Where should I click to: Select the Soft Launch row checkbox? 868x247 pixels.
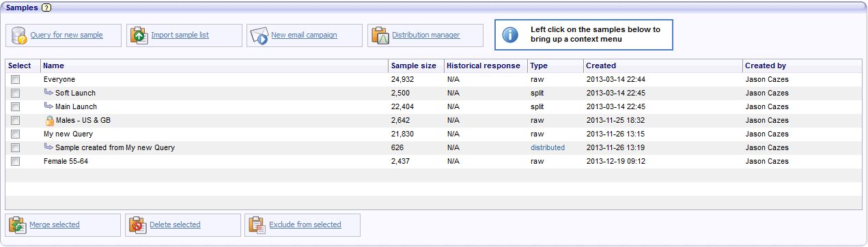(x=15, y=93)
